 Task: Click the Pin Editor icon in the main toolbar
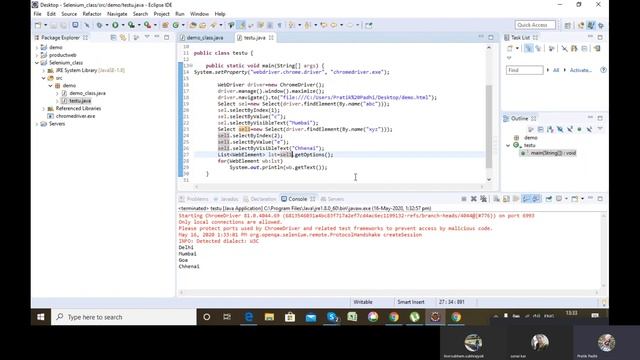(369, 25)
